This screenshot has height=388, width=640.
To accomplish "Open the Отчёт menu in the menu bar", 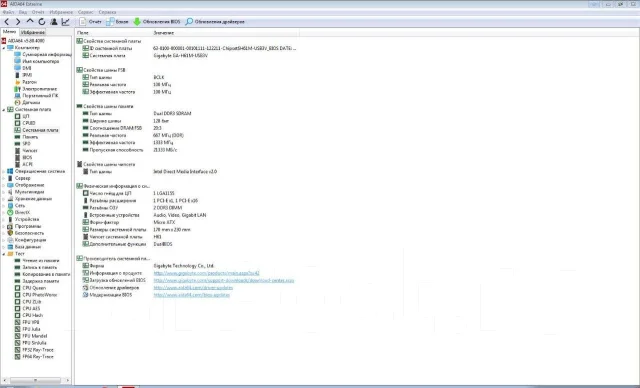I will (38, 12).
